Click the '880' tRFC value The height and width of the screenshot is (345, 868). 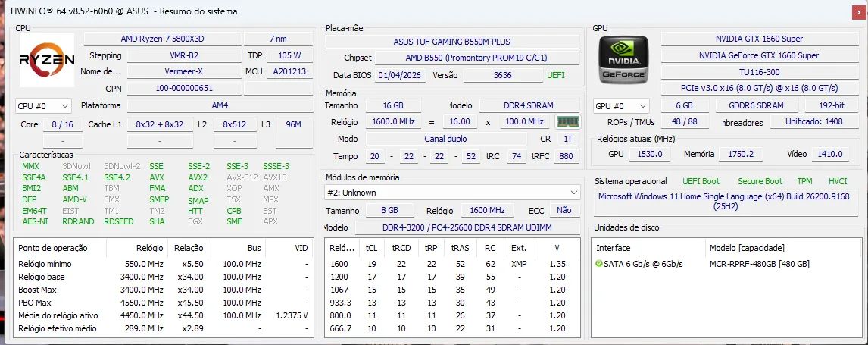pos(566,157)
